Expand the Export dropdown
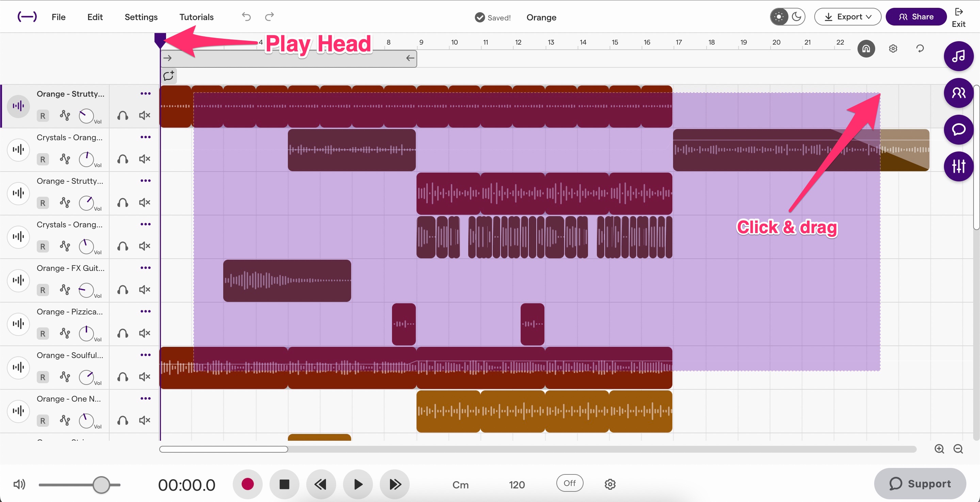 pyautogui.click(x=848, y=17)
